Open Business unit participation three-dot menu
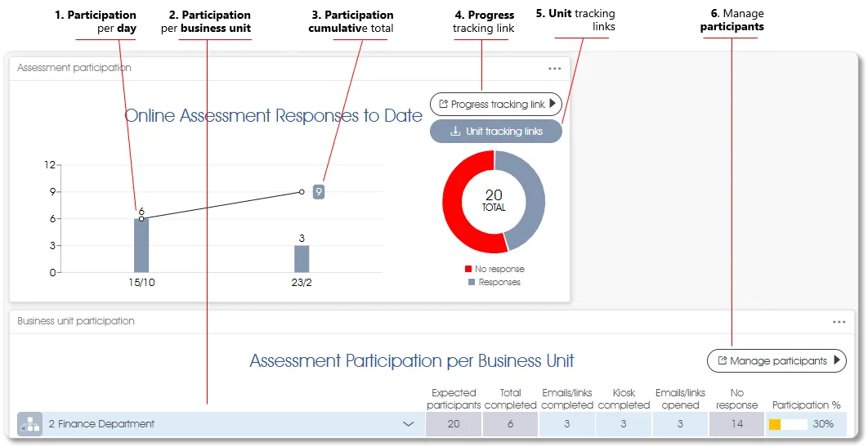Screen dimensions: 868x447 click(839, 322)
